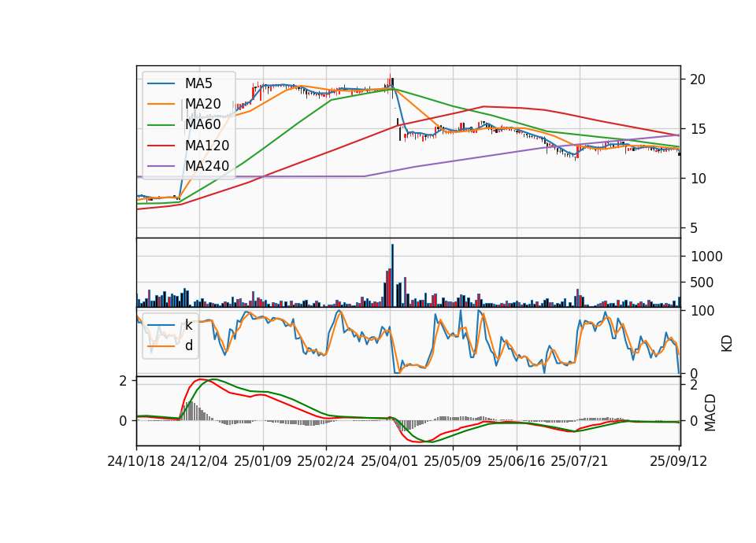Click the MA120 legend label
Screen dimensions: 756x543
click(207, 145)
